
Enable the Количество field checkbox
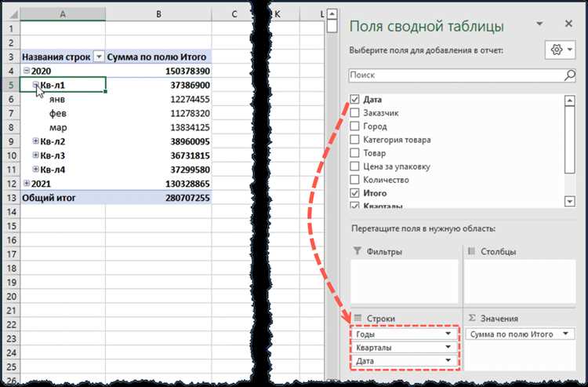[354, 180]
